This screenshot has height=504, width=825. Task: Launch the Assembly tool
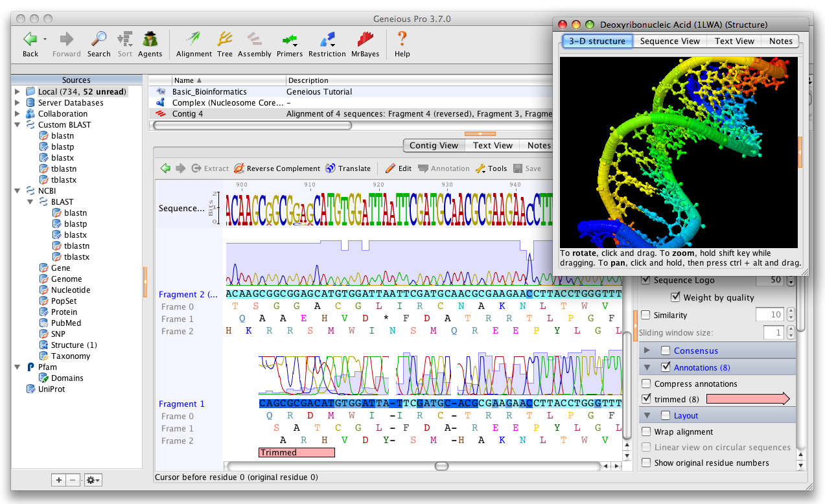(254, 43)
